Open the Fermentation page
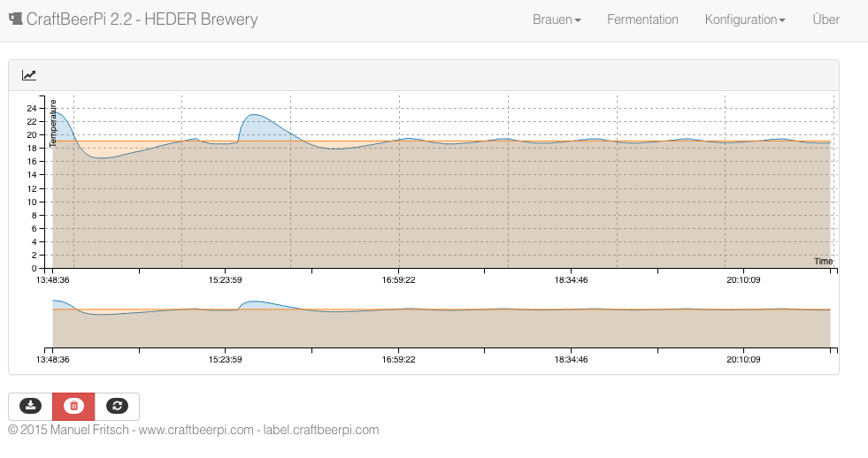This screenshot has height=458, width=868. coord(642,19)
